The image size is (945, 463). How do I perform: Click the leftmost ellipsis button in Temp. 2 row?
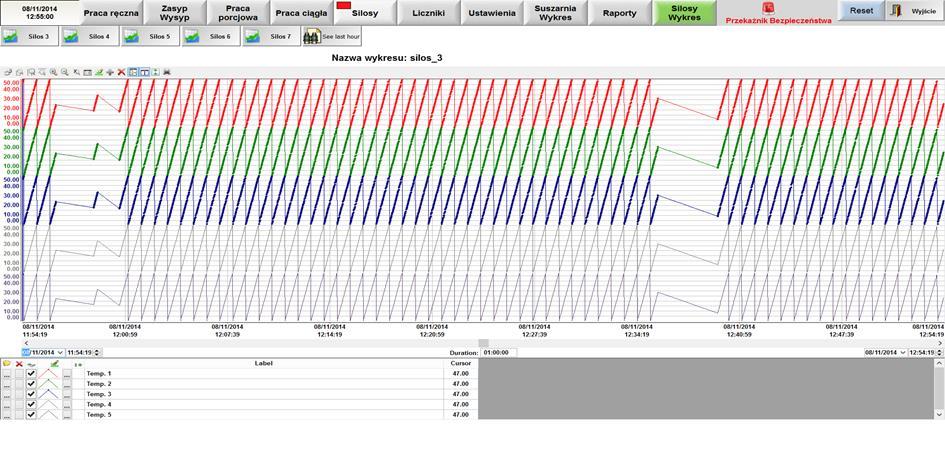coord(7,384)
